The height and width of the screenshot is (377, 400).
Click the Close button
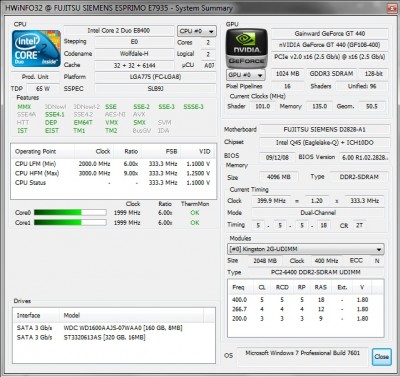[381, 357]
